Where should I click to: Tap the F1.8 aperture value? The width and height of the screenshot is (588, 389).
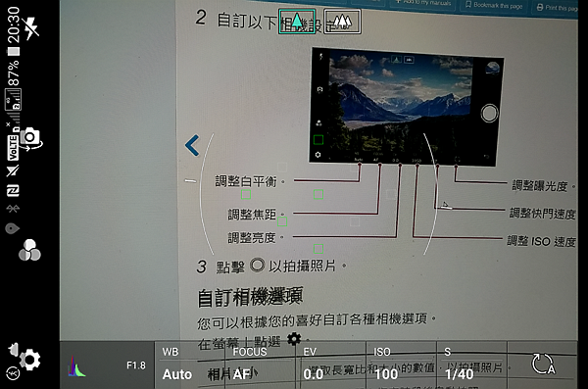(136, 365)
